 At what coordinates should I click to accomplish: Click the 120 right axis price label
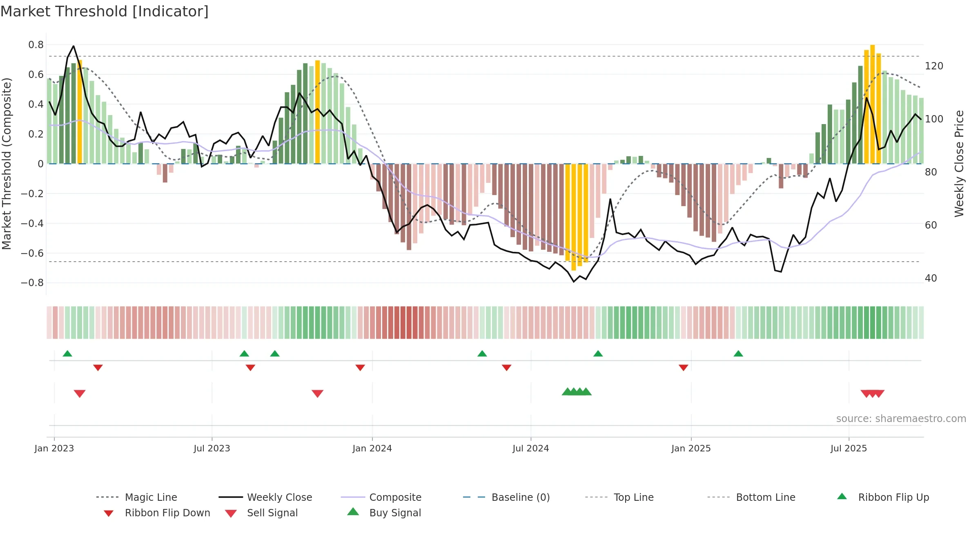pos(934,66)
